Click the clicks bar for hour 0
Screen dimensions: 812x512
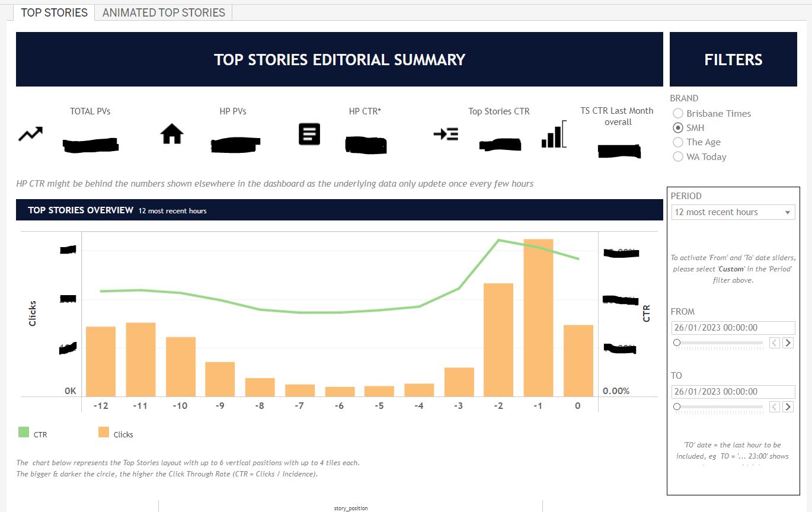point(578,361)
